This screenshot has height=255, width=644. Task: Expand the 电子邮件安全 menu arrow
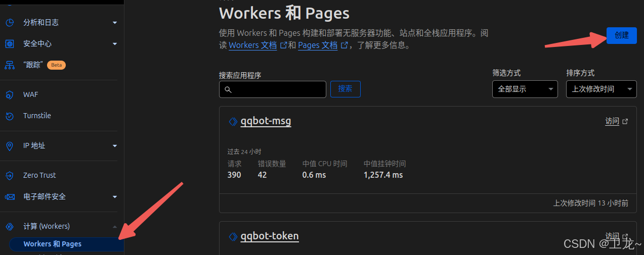pos(115,197)
